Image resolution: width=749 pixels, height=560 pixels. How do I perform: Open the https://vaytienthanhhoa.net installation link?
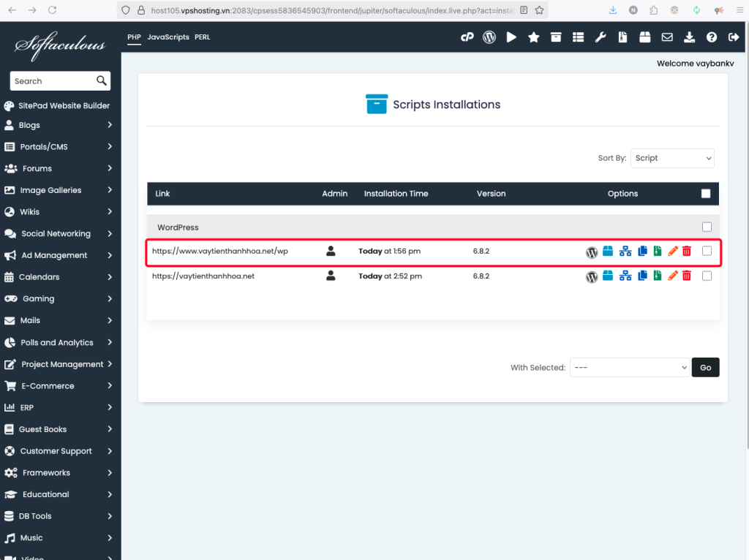coord(203,276)
